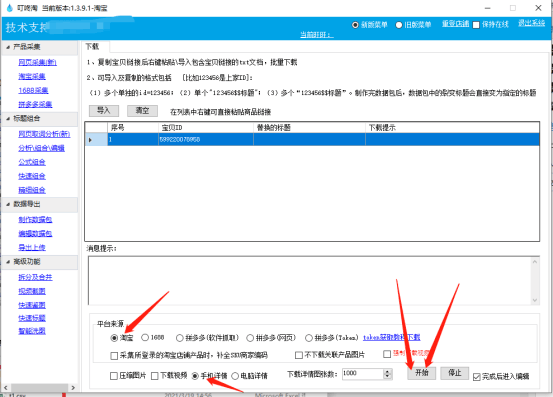The image size is (553, 397).
Task: Click message box scrollbar down arrow
Action: coord(535,300)
